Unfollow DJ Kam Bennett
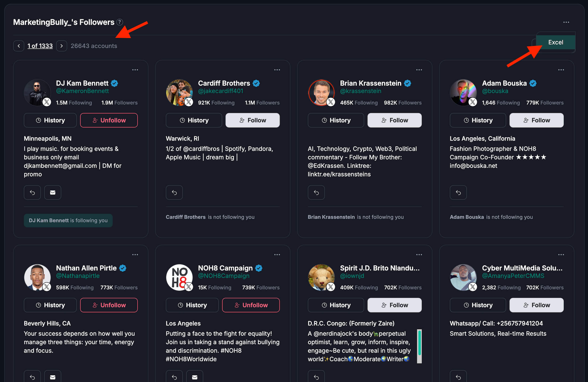 pos(109,120)
